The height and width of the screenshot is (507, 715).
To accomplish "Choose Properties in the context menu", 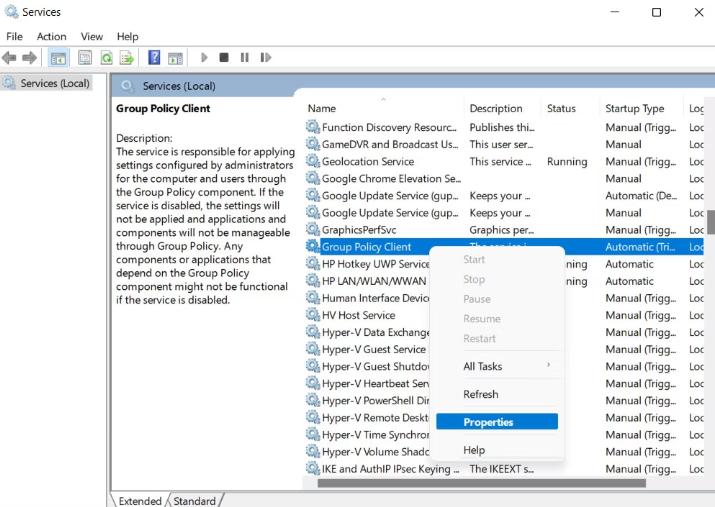I will tap(497, 422).
